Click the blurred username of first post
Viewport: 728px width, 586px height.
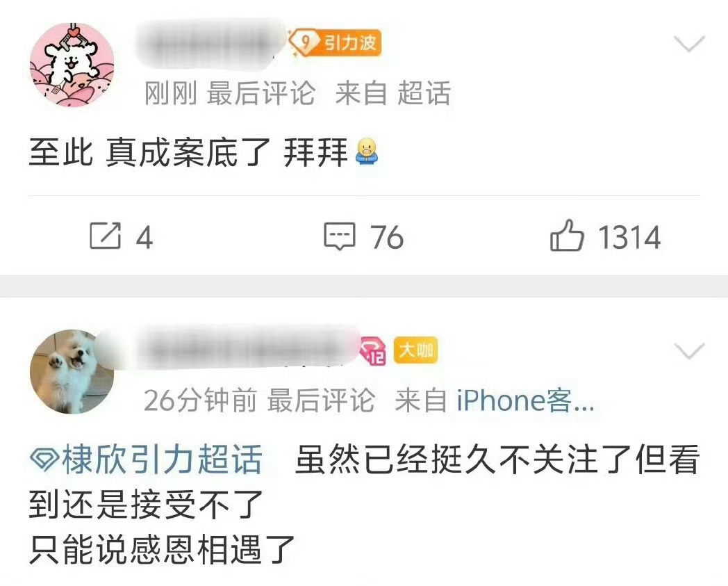(211, 43)
